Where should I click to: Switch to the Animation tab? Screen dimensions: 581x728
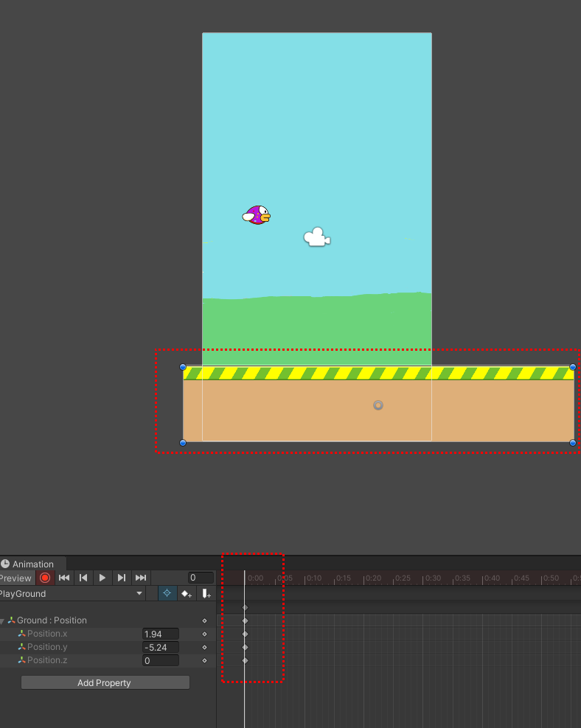click(32, 564)
